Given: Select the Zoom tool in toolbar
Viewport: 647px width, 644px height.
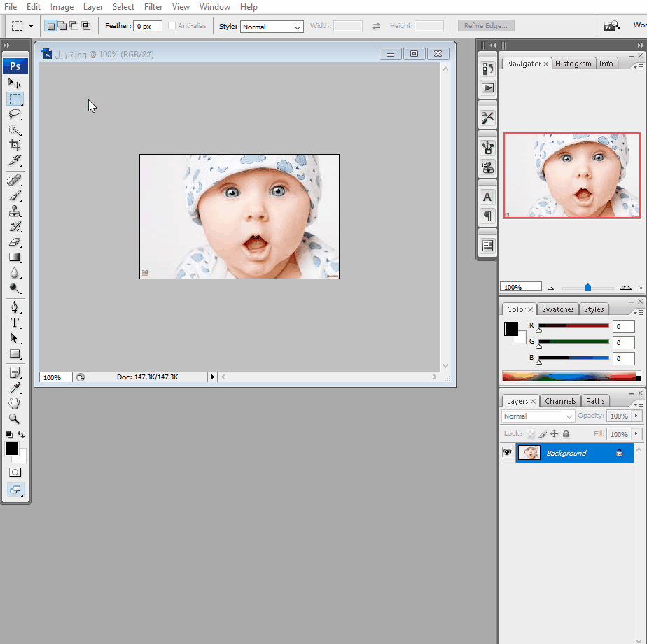Looking at the screenshot, I should pyautogui.click(x=15, y=419).
